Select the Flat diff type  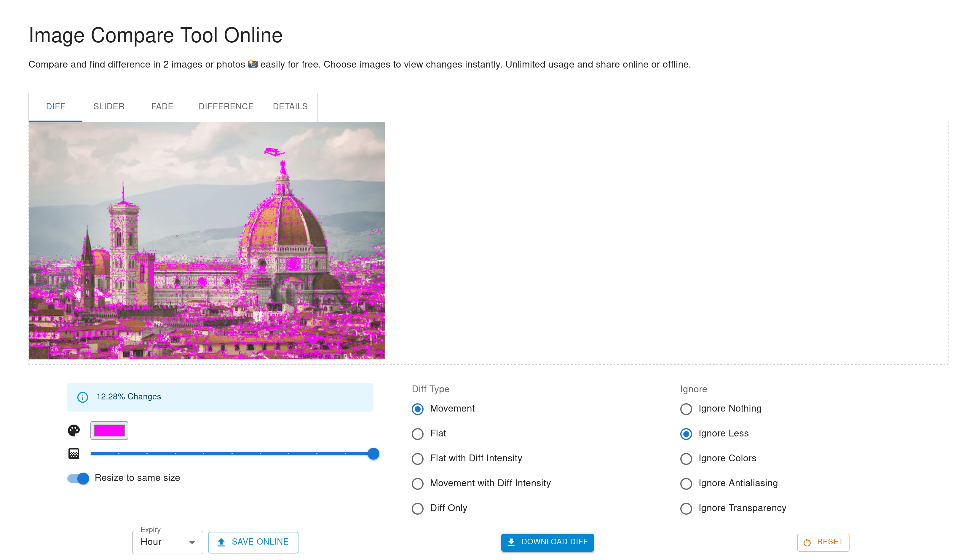tap(417, 434)
